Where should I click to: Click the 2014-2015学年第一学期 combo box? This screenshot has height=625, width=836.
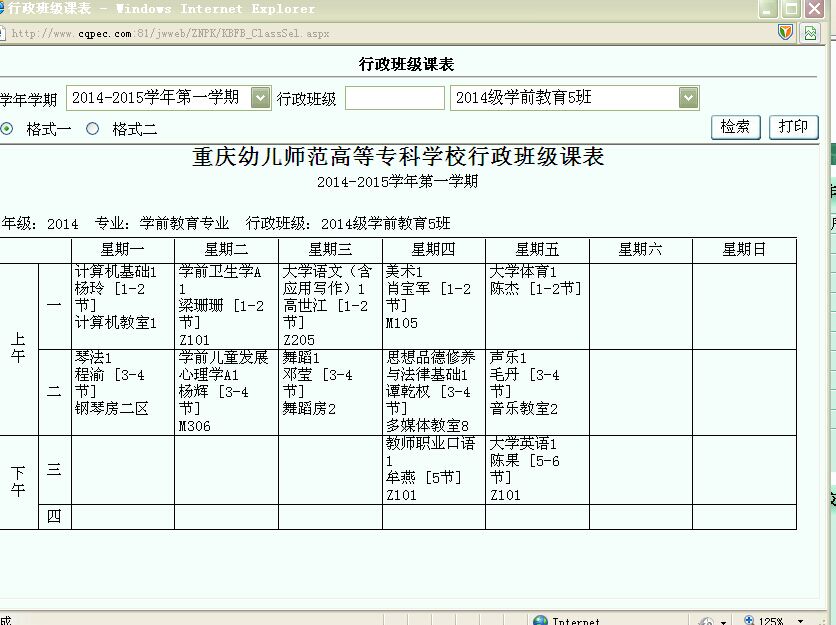click(x=168, y=98)
